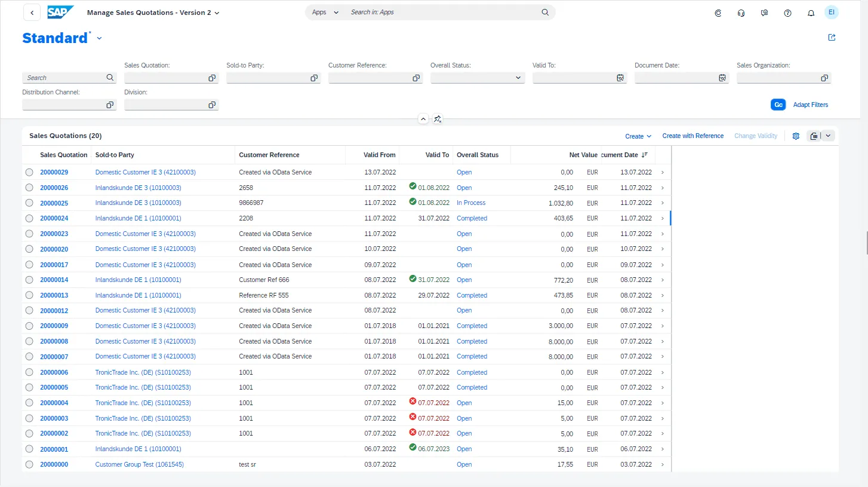
Task: Open value help for Sold-to Party filter
Action: [x=314, y=78]
